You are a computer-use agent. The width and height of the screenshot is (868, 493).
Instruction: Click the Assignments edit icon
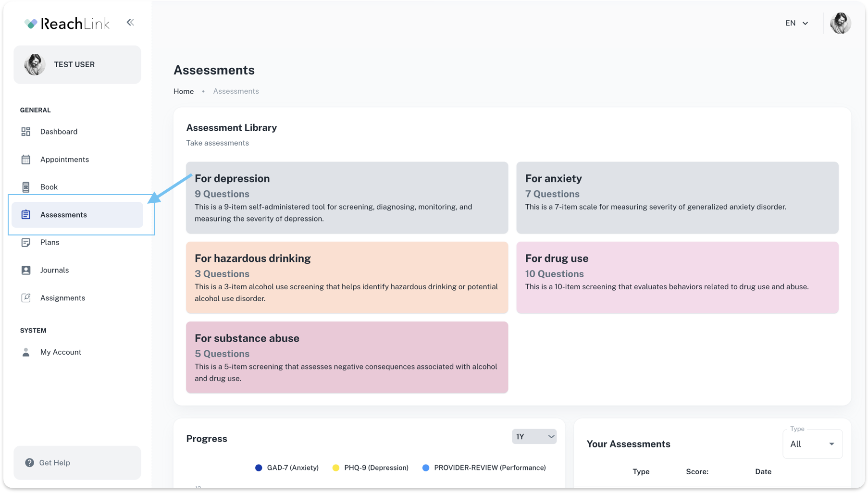pyautogui.click(x=26, y=298)
